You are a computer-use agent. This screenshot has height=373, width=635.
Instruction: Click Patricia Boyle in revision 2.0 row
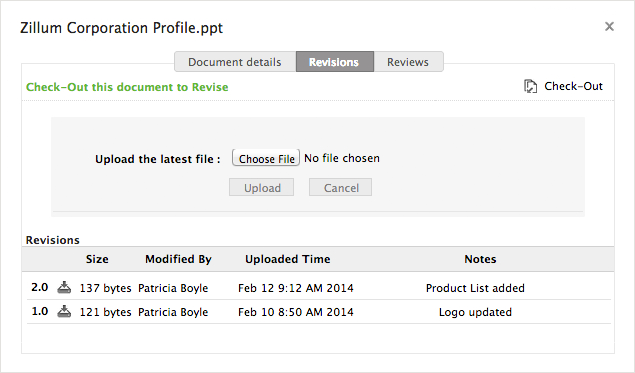pyautogui.click(x=173, y=288)
